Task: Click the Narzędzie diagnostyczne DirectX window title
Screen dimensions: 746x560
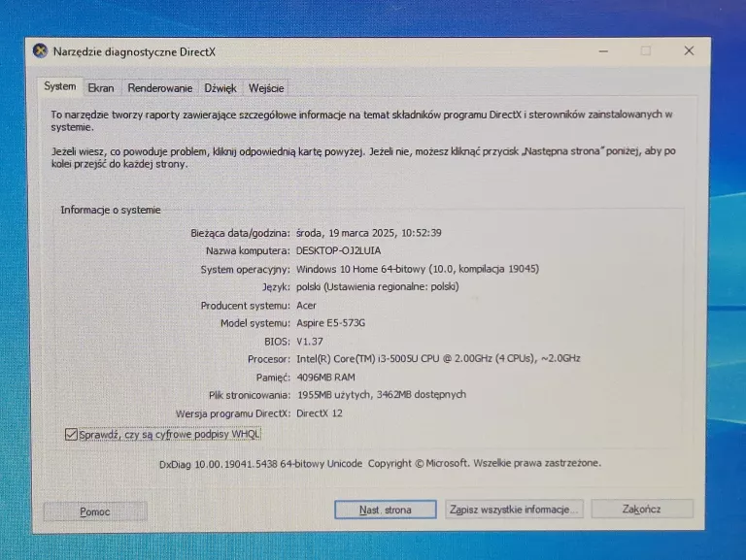Action: coord(134,51)
